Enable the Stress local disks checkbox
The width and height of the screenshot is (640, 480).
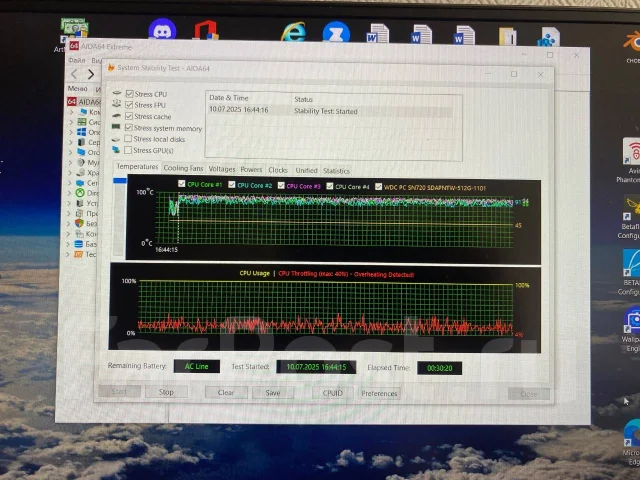point(128,139)
